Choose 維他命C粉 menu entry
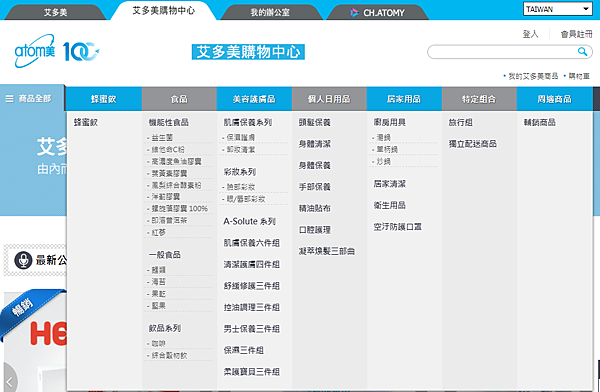 coord(167,149)
